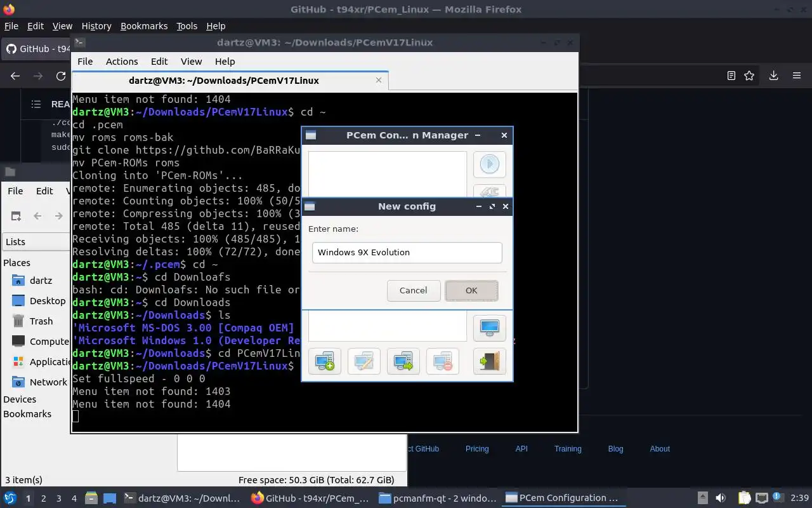Click terminal line 'Menu item not found: 1403'

point(152,391)
